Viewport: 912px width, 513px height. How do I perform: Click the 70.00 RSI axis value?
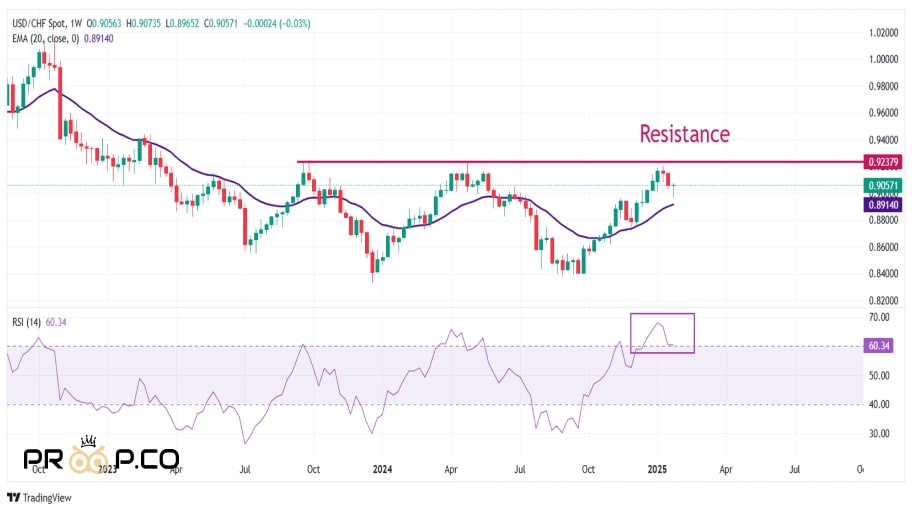[879, 318]
